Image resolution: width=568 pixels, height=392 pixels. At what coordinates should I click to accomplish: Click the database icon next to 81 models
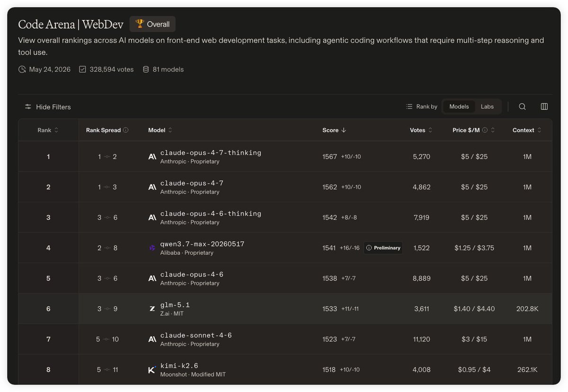pos(146,70)
